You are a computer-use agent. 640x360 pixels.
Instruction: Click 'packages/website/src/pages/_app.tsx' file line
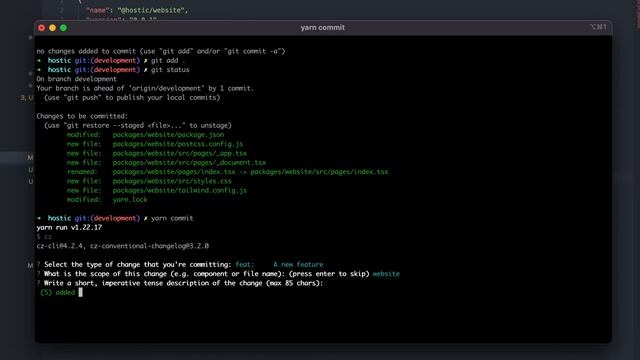[x=157, y=153]
